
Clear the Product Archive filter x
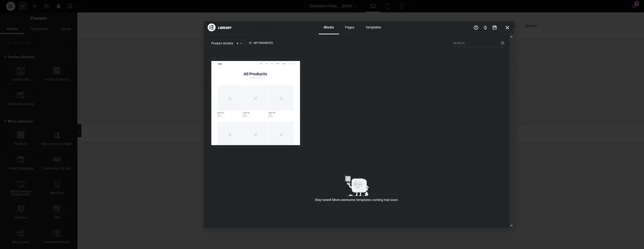(237, 44)
